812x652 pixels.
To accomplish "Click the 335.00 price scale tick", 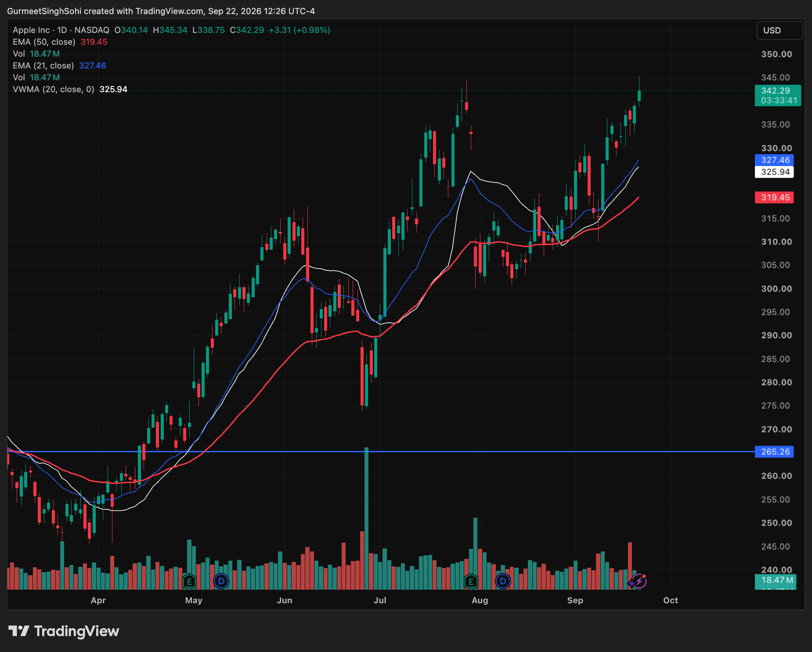I will coord(776,124).
